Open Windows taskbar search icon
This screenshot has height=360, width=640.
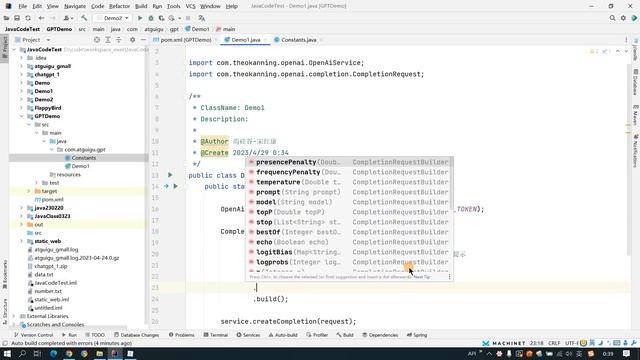tap(22, 353)
